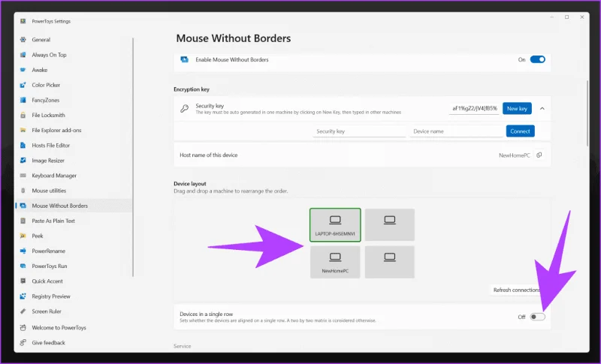This screenshot has width=601, height=364.
Task: Select Registry Preview in sidebar
Action: 51,296
